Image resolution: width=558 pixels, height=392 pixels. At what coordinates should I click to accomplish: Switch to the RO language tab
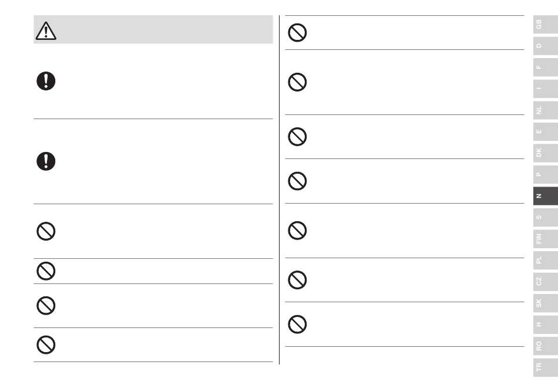(x=545, y=345)
